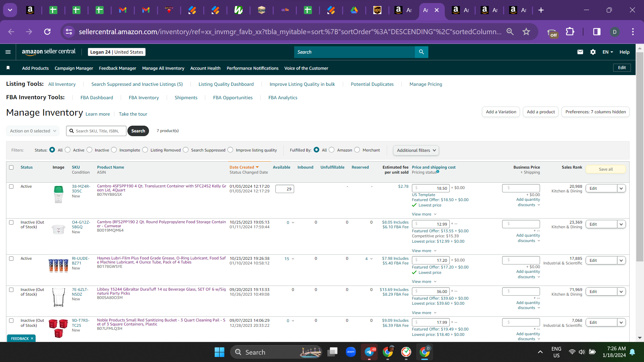Image resolution: width=644 pixels, height=362 pixels.
Task: Close the FEEDBACK tag with its X
Action: (32, 339)
